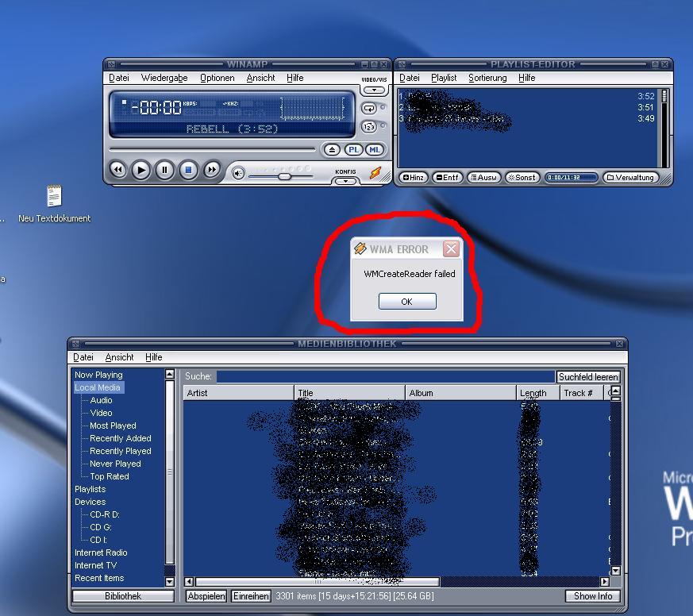This screenshot has height=616, width=693.
Task: Open Datei menu in Winamp main window
Action: [119, 78]
